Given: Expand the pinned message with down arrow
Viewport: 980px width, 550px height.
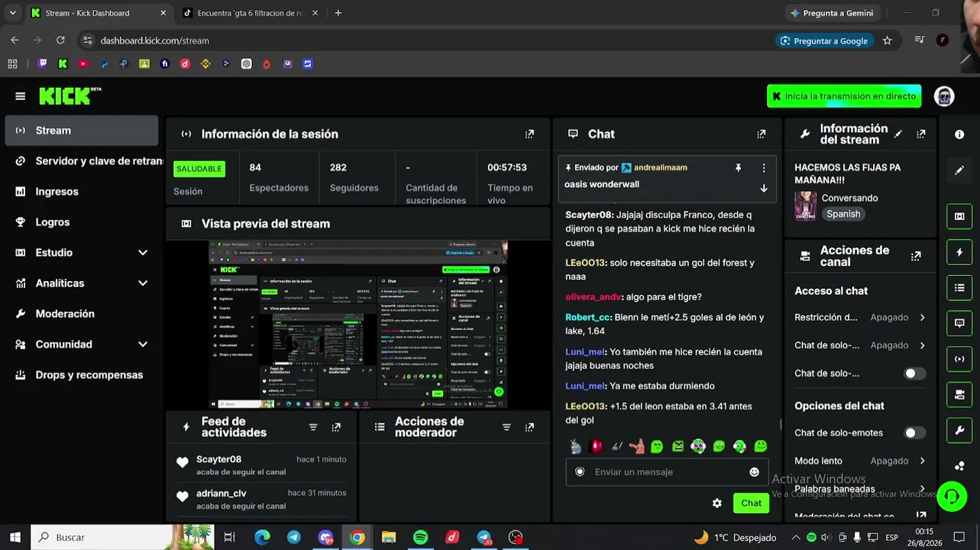Looking at the screenshot, I should point(763,188).
